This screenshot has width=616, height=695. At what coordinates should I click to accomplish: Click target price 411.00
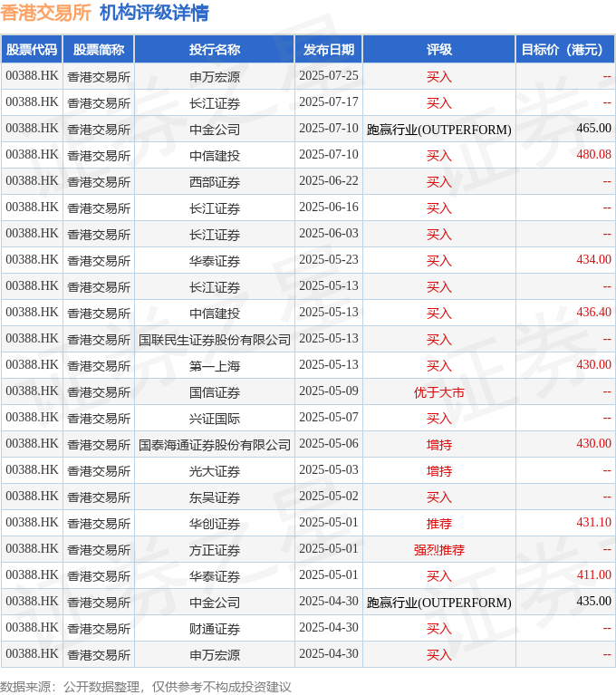click(593, 574)
